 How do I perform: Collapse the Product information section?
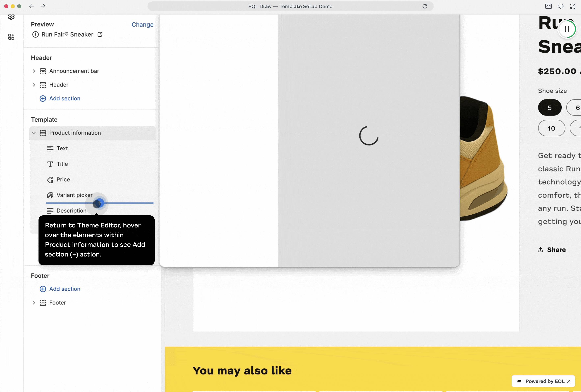(x=34, y=133)
